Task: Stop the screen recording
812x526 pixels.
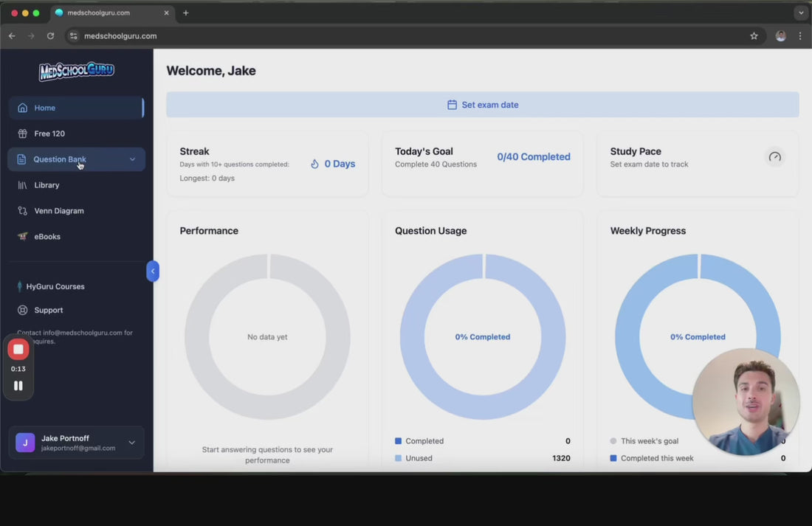Action: point(18,350)
